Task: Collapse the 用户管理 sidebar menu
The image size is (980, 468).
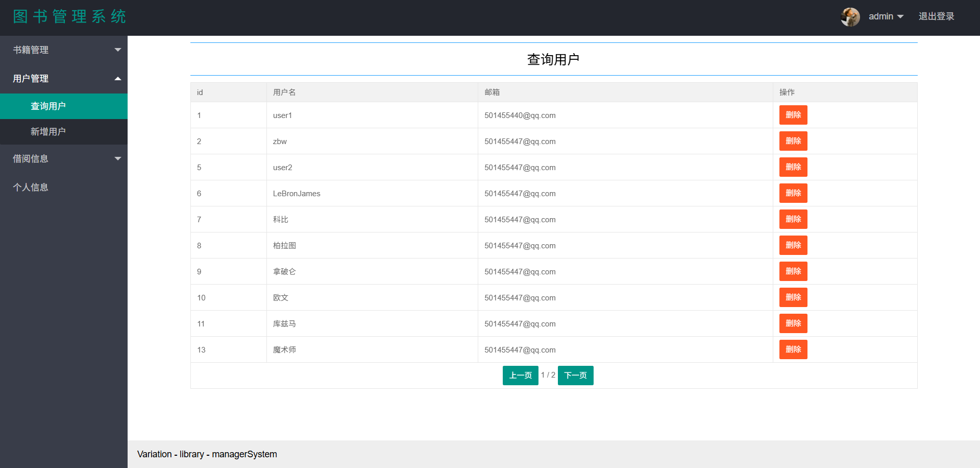Action: [64, 79]
